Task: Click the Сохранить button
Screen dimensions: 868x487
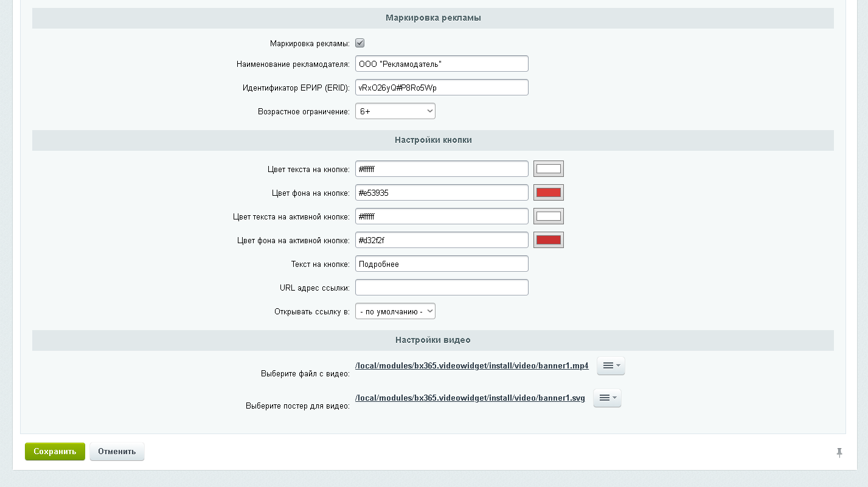Action: click(55, 452)
